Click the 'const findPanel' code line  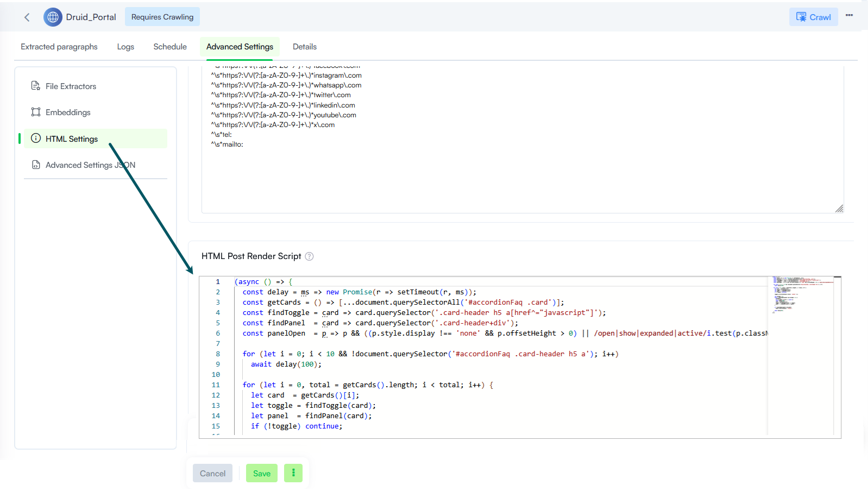coord(380,323)
